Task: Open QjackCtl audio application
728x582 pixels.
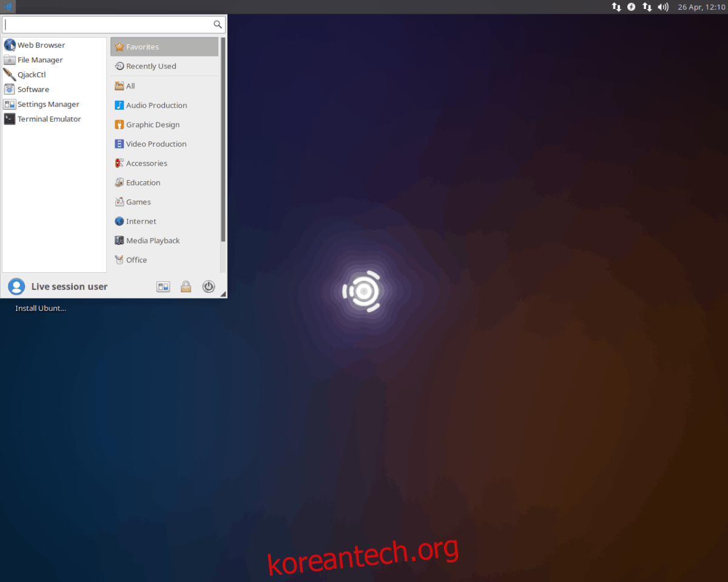Action: tap(31, 75)
